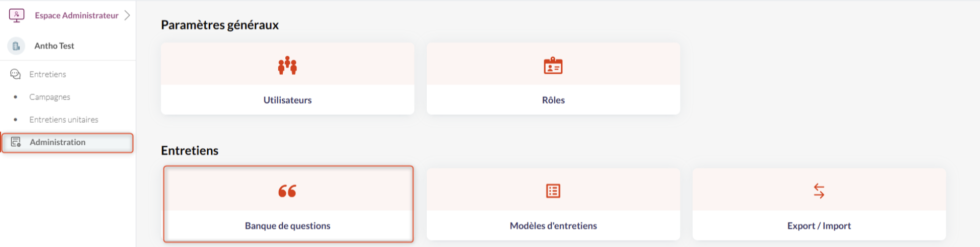Expand the Espace Administrateur chevron
The image size is (980, 247).
[128, 15]
